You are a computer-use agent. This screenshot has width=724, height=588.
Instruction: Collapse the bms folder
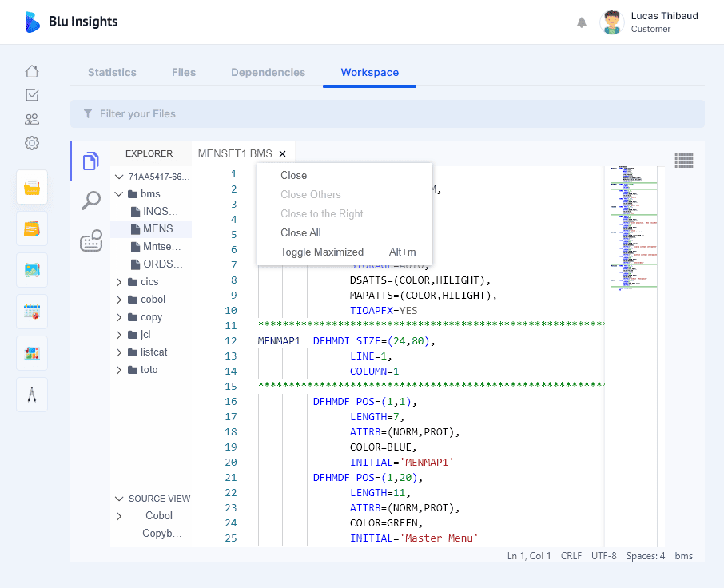(119, 194)
